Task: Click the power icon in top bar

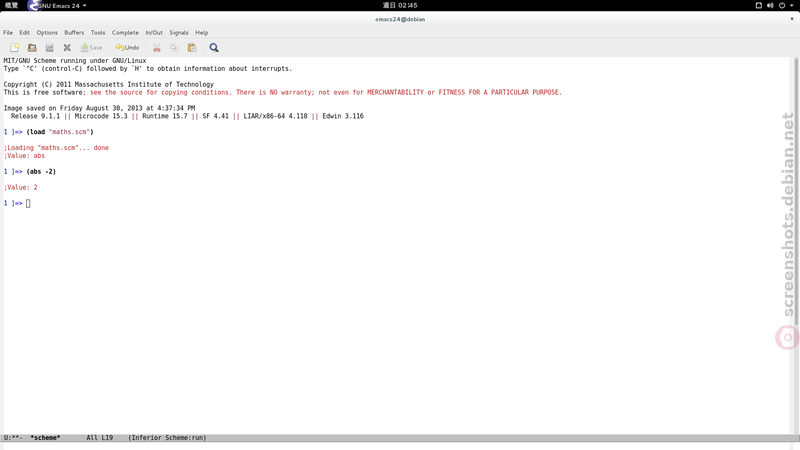Action: click(x=782, y=6)
